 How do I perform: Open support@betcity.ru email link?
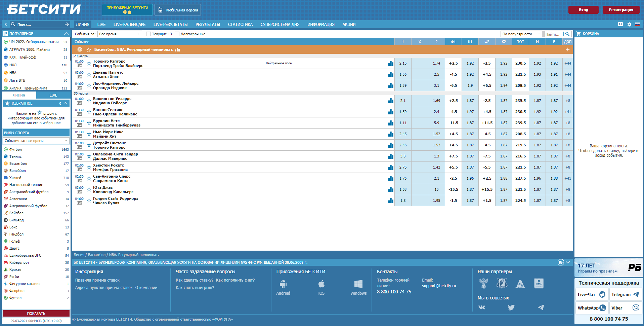pos(439,286)
